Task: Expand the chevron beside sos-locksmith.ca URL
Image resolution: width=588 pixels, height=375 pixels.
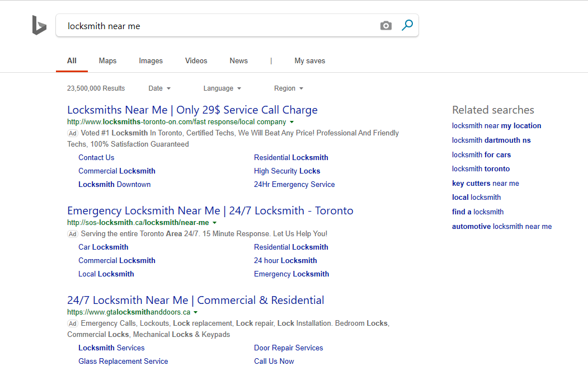Action: (x=215, y=222)
